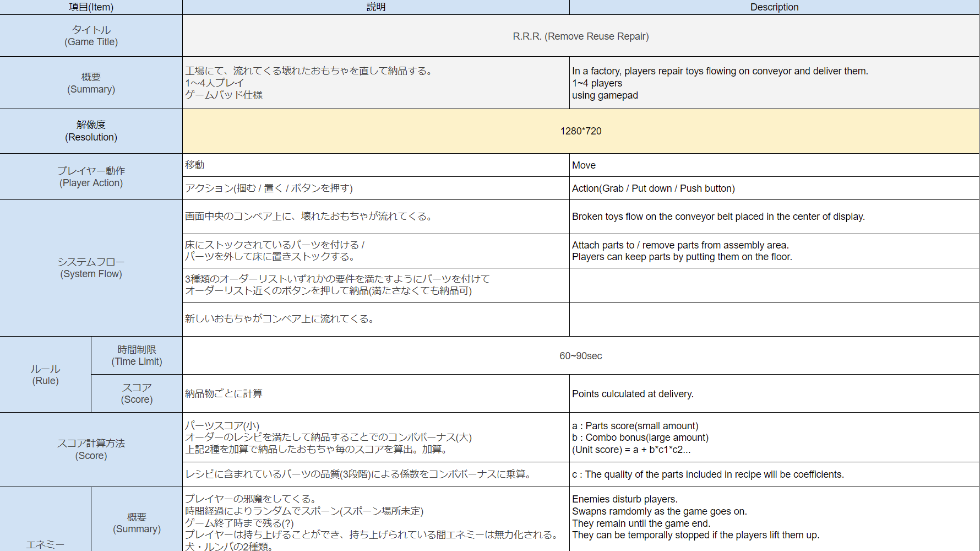Click the スコア計算方法 (Score) label cell
This screenshot has width=980, height=551.
click(91, 450)
